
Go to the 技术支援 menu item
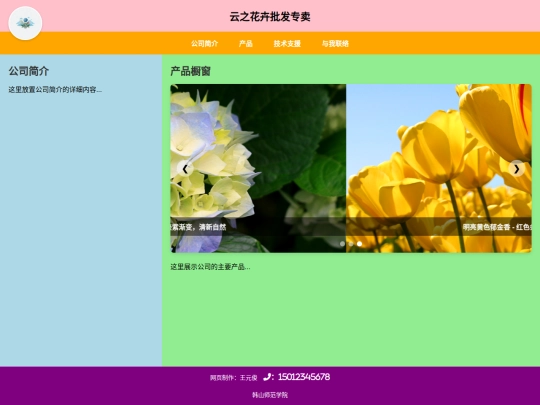click(287, 43)
